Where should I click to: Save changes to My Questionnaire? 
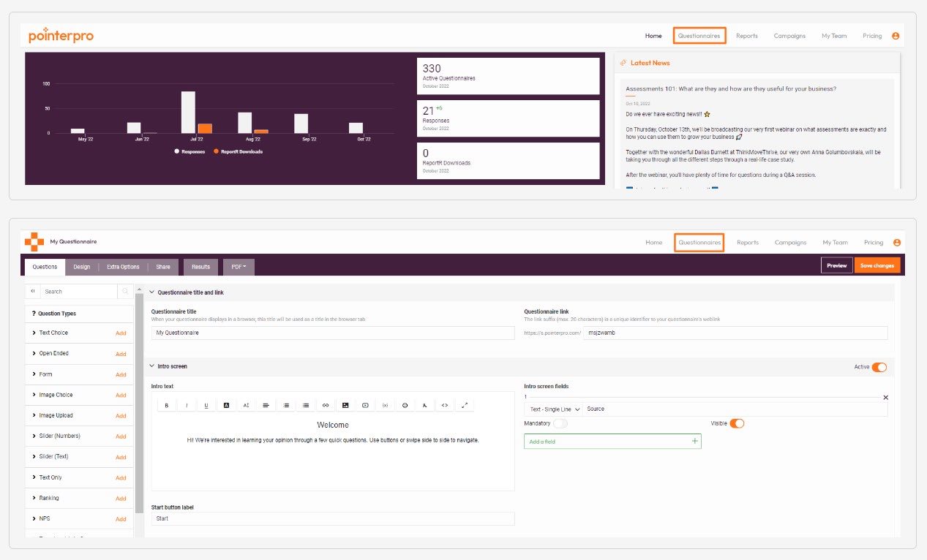point(877,265)
